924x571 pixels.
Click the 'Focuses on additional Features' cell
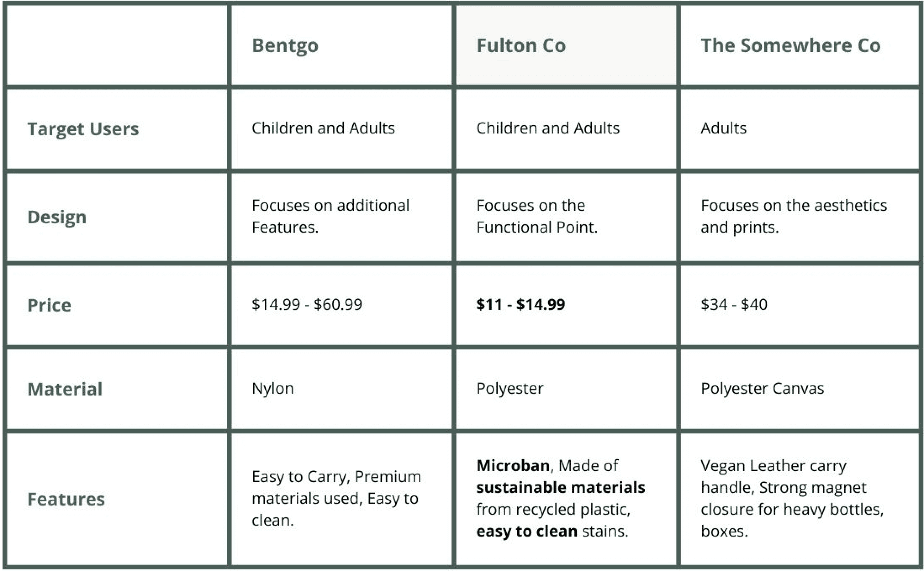tap(330, 216)
